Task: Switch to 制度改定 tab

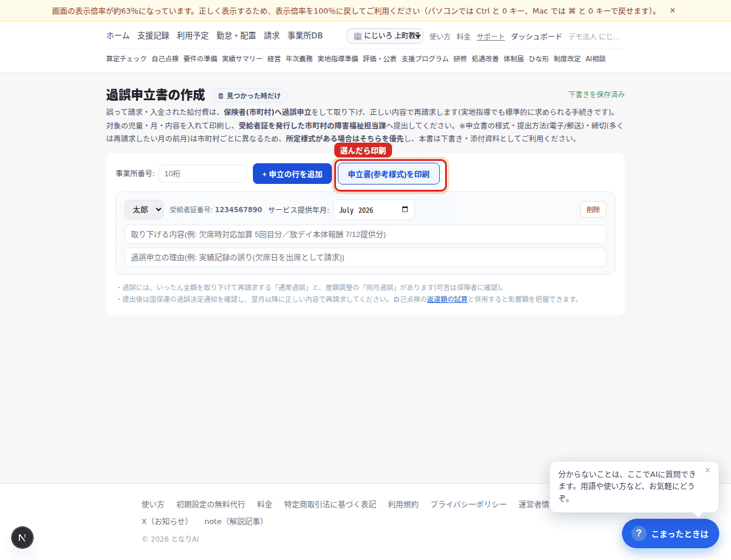Action: click(x=567, y=59)
